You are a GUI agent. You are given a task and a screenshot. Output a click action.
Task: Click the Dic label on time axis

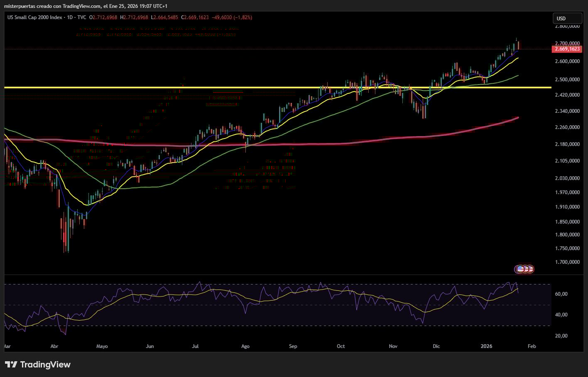click(x=436, y=346)
